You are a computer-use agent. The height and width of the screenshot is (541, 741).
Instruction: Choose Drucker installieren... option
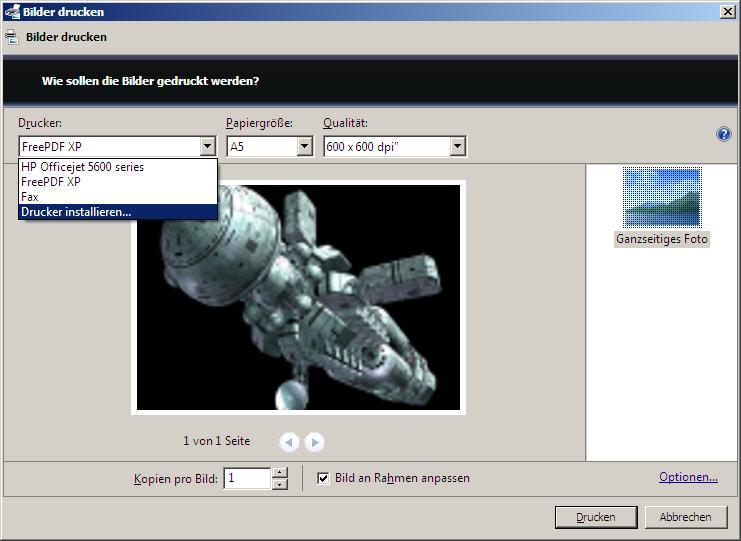coord(76,212)
